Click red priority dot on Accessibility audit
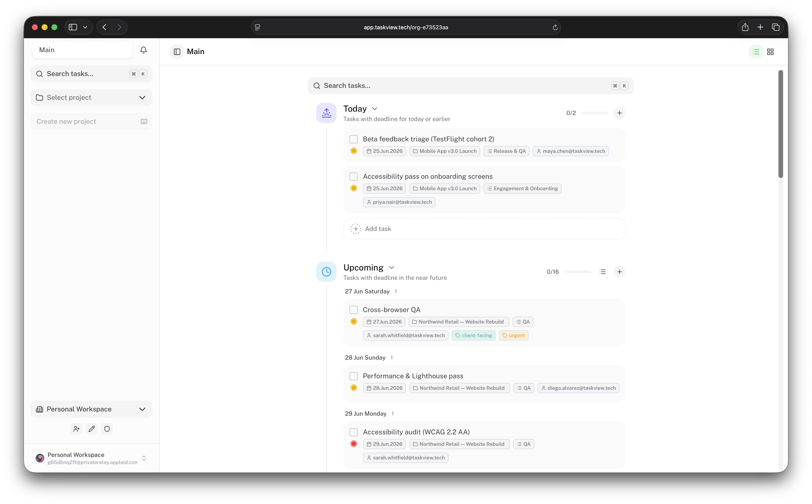The image size is (812, 504). coord(354,444)
